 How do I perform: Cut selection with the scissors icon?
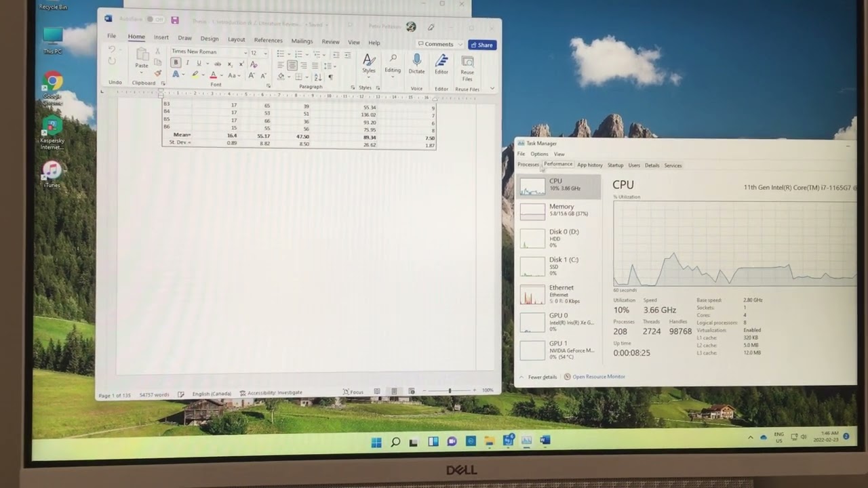pyautogui.click(x=158, y=51)
